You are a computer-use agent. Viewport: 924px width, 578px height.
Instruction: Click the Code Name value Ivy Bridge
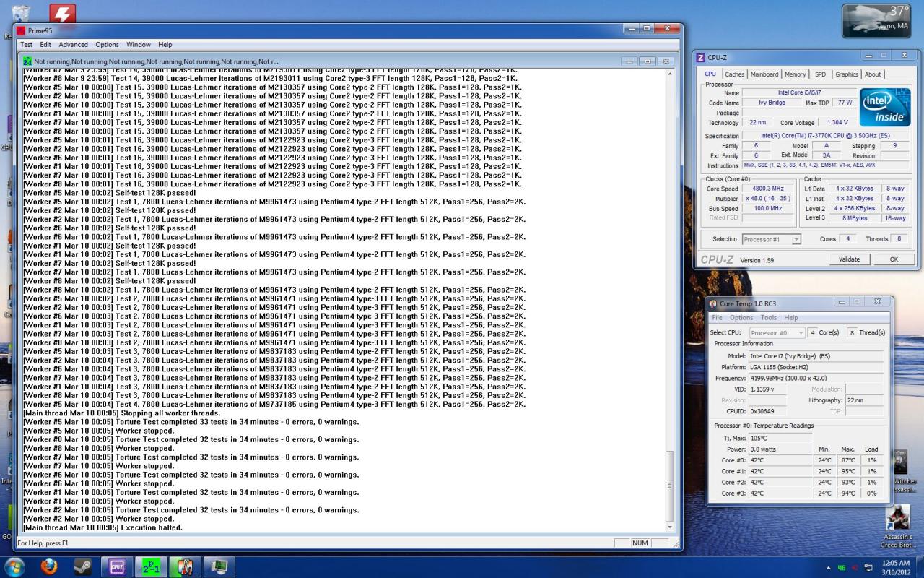772,103
